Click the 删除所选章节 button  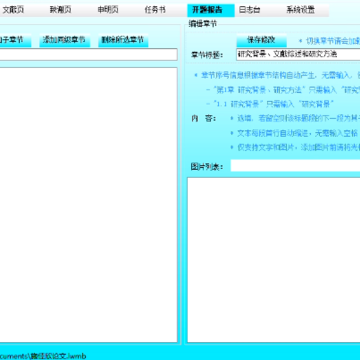(x=123, y=40)
